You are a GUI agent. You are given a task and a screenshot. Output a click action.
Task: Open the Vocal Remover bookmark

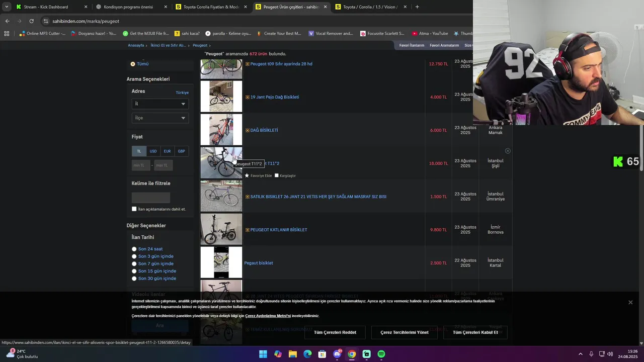pos(331,34)
